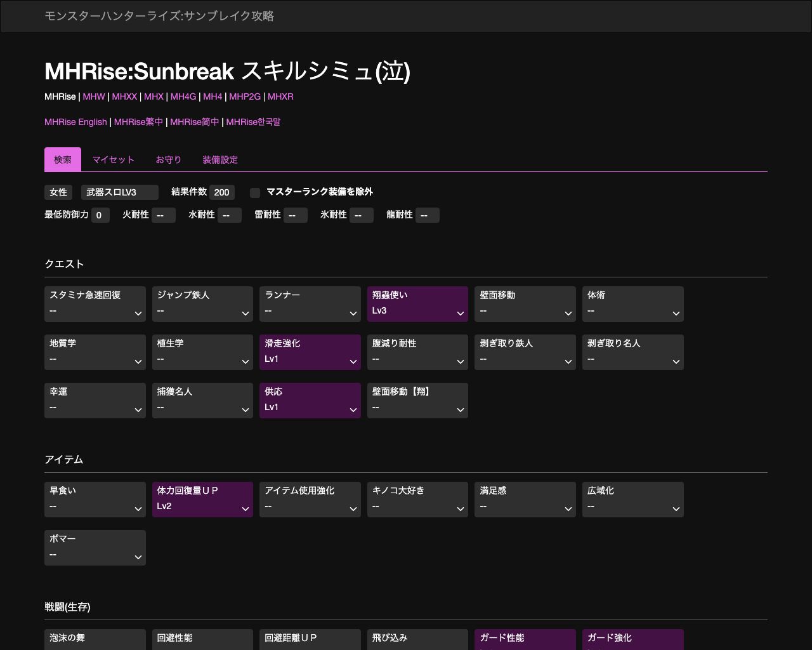Edit the 結果件数 value 200
This screenshot has width=812, height=650.
pos(222,192)
